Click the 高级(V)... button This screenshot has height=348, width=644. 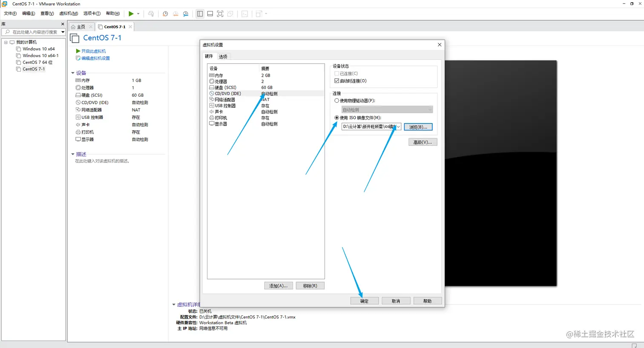[x=423, y=142]
